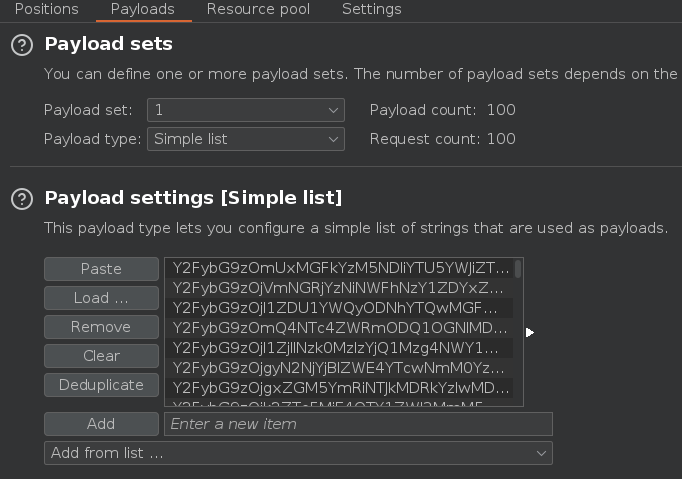Select the first payload starting Y2FybG9zOmUxMGFk

[340, 269]
